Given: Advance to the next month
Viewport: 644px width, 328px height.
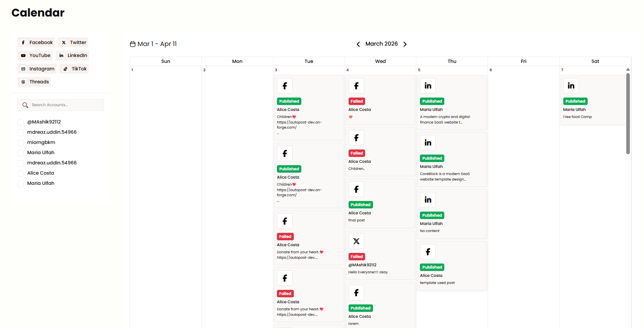Looking at the screenshot, I should [405, 44].
